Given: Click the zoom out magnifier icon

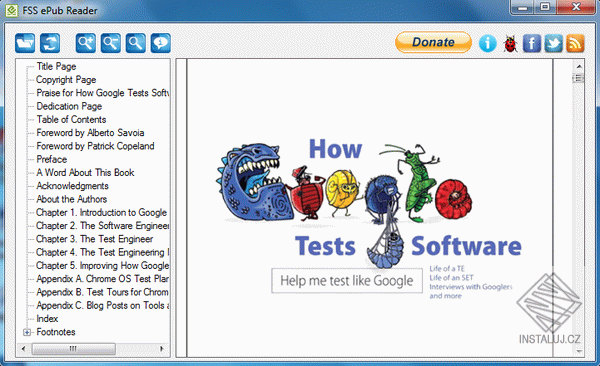Looking at the screenshot, I should point(111,43).
